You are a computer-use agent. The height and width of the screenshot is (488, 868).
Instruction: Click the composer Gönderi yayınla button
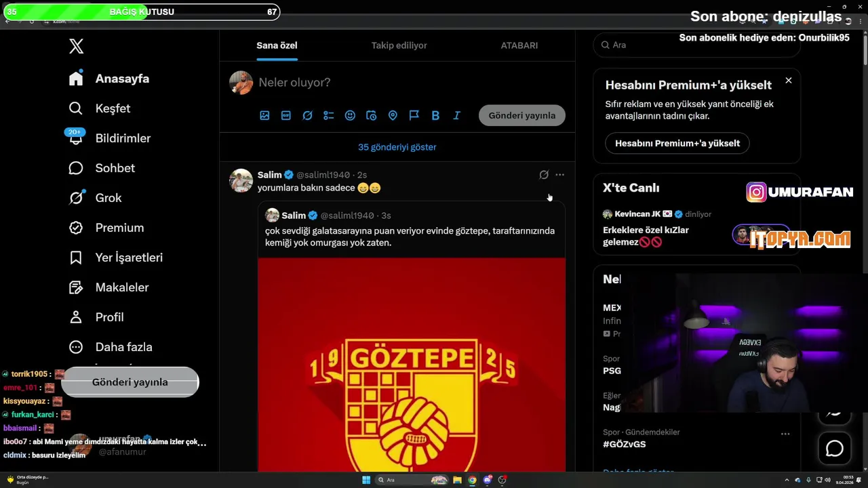click(522, 115)
